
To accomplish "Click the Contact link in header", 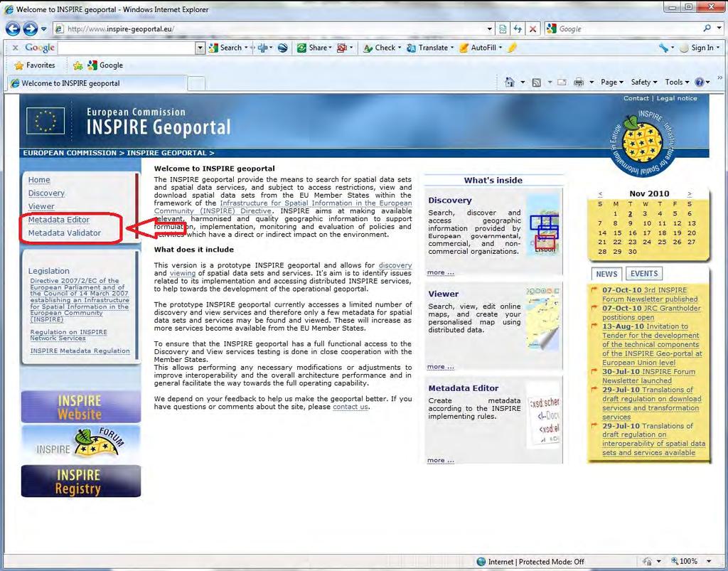I will click(x=636, y=98).
